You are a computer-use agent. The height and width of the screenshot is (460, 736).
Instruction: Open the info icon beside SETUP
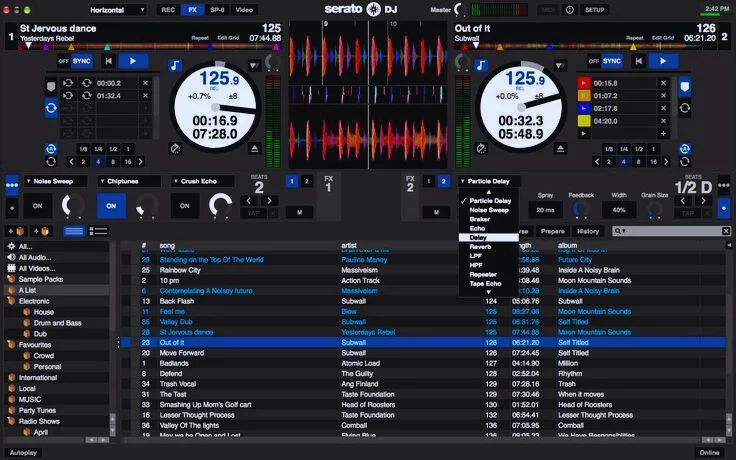[570, 10]
